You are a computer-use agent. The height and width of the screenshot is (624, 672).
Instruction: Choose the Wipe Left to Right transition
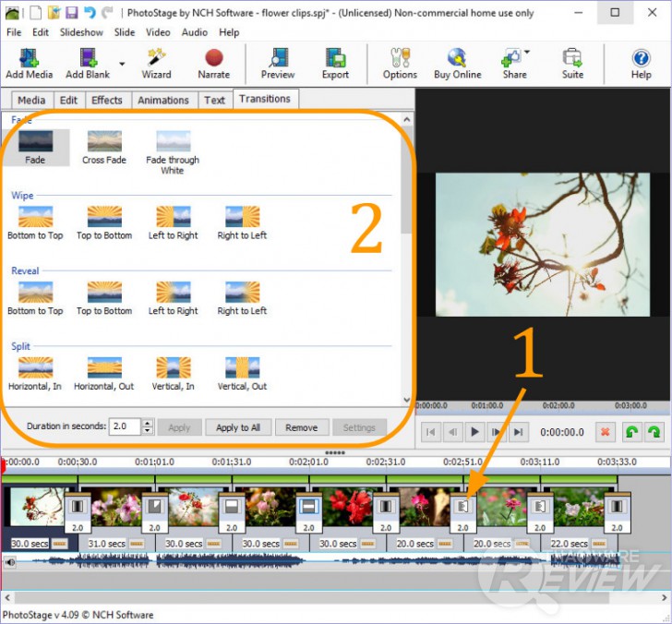coord(174,222)
